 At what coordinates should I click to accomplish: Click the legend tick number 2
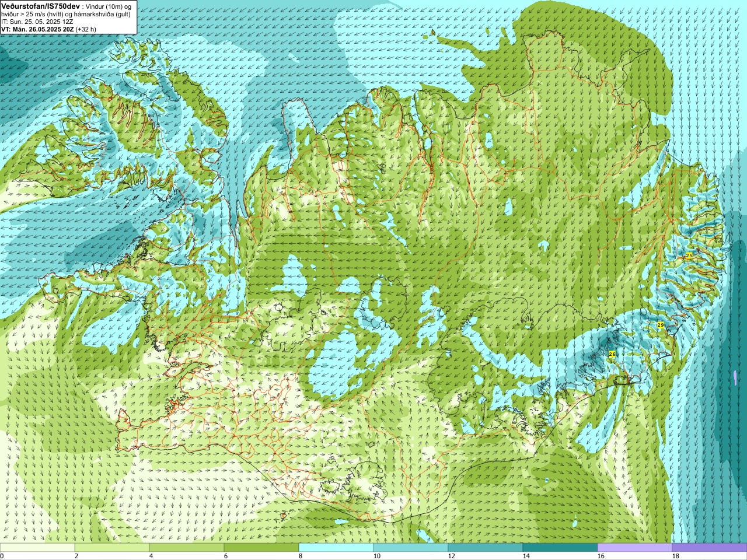[76, 556]
